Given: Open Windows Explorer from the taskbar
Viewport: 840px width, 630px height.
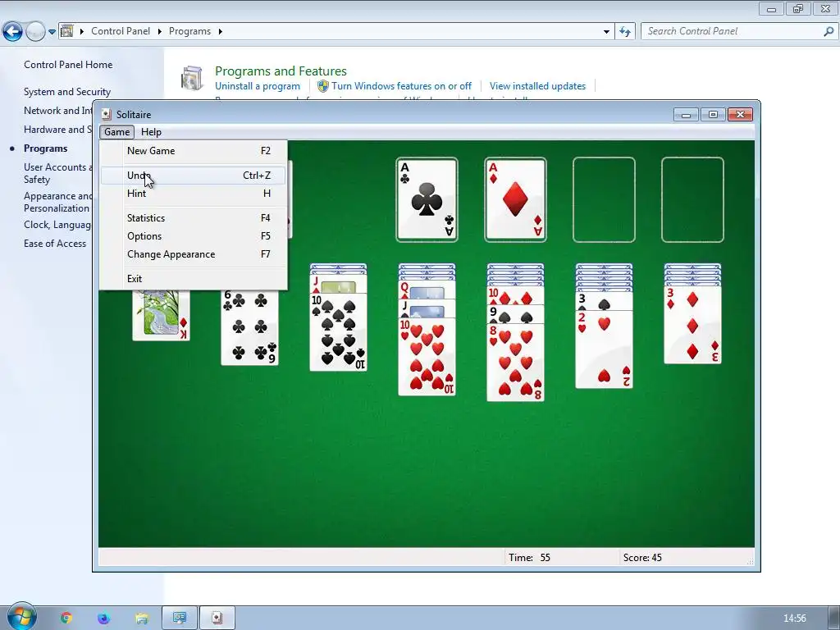Looking at the screenshot, I should point(141,619).
